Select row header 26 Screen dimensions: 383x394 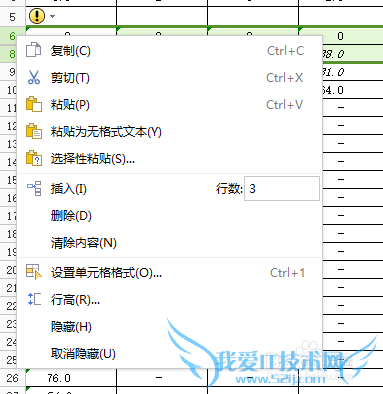12,378
